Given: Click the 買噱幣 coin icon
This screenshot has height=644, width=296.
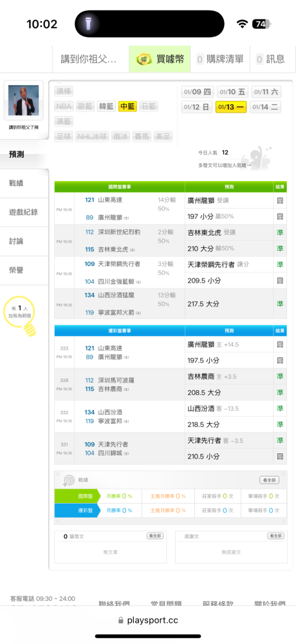Looking at the screenshot, I should (143, 59).
